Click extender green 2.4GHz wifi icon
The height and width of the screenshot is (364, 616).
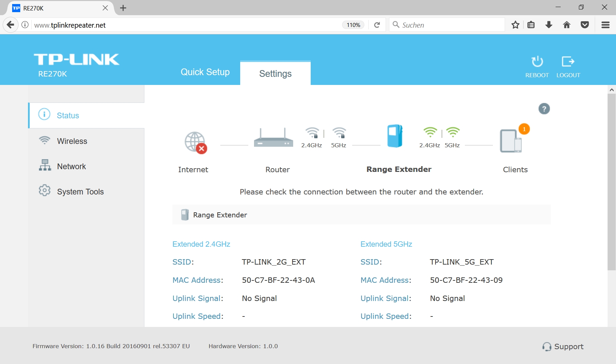[x=430, y=132]
